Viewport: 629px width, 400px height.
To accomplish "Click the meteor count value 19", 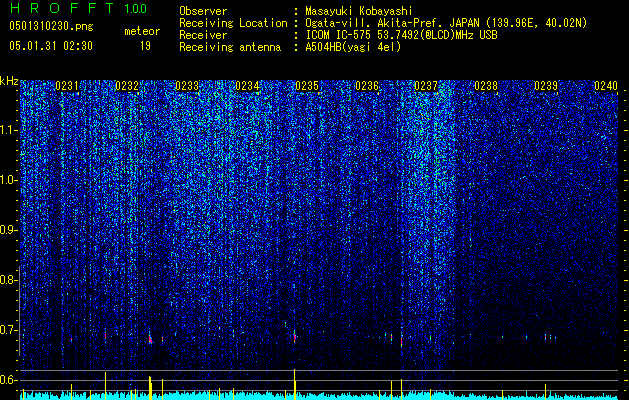I will (x=145, y=46).
